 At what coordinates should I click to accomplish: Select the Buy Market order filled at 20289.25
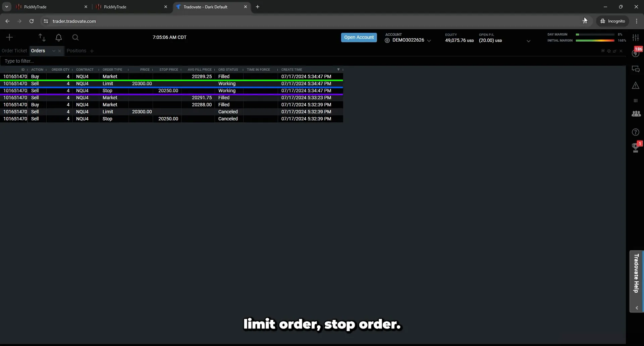point(171,76)
